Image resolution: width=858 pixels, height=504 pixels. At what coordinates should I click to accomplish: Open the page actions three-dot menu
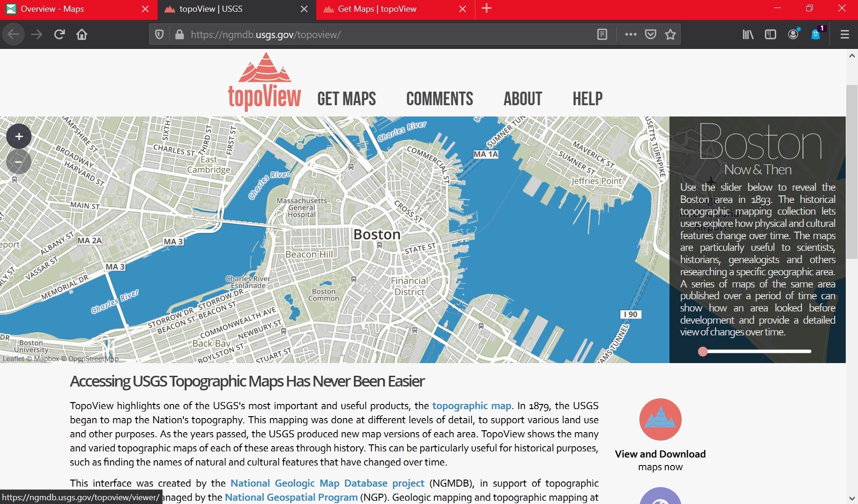coord(631,34)
